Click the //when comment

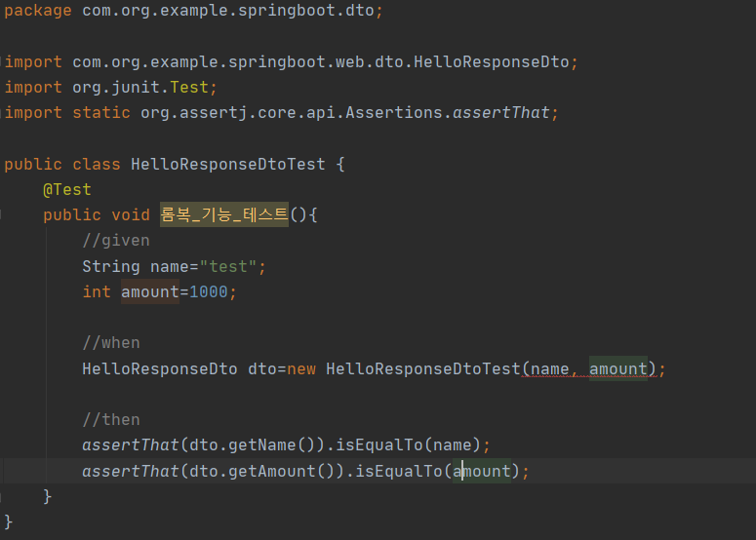pos(111,343)
